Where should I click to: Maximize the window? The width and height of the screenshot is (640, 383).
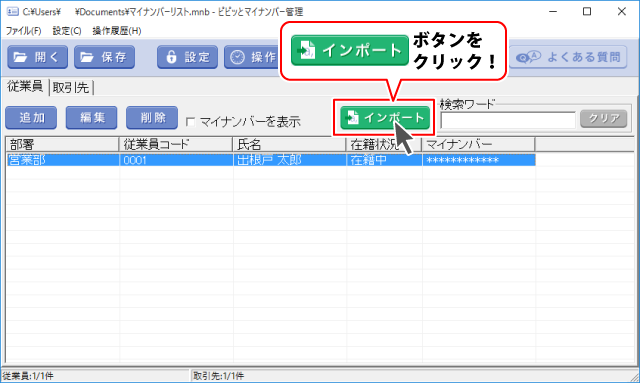587,11
